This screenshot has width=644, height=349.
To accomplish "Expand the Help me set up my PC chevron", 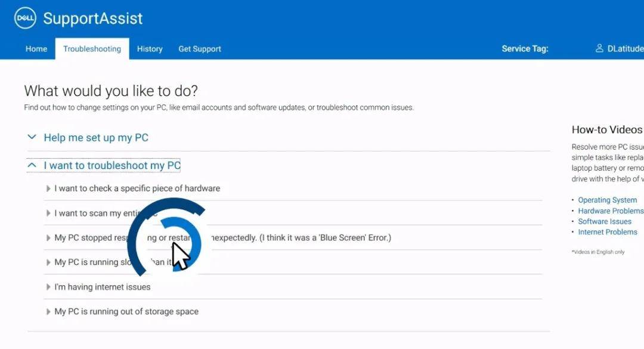I will (x=32, y=137).
